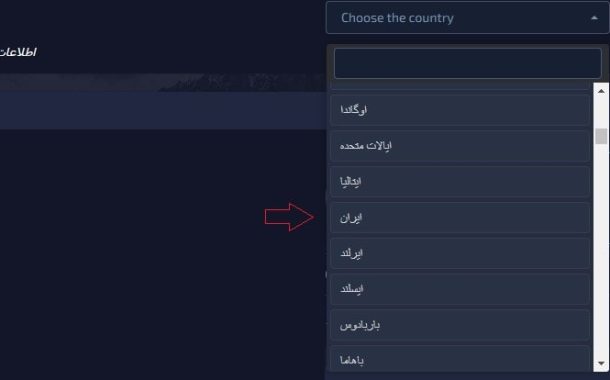Image resolution: width=610 pixels, height=380 pixels.
Task: Click the scrollbar up arrow in country list
Action: pos(601,91)
